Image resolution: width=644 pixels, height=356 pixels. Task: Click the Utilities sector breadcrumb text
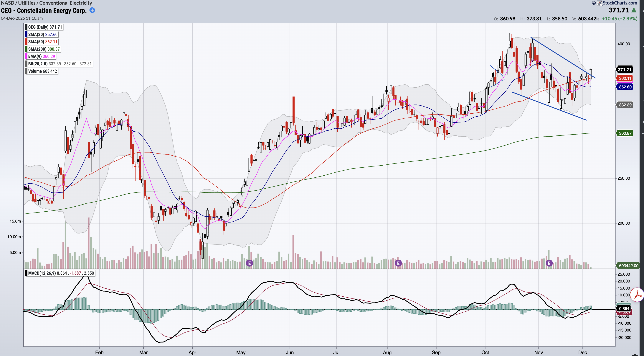tap(27, 3)
